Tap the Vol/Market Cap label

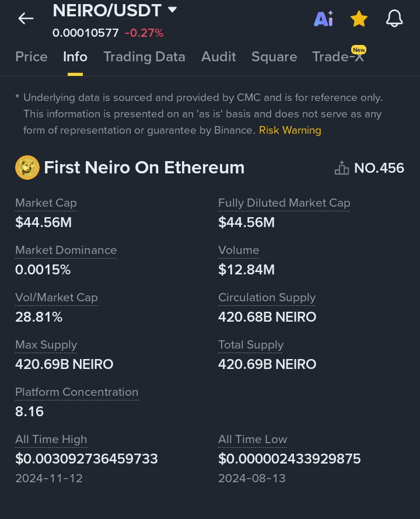tap(57, 298)
